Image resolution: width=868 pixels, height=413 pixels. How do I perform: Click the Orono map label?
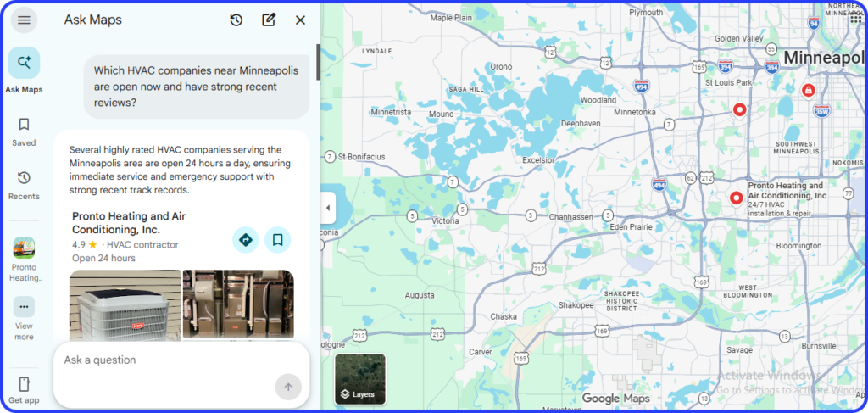click(x=501, y=66)
